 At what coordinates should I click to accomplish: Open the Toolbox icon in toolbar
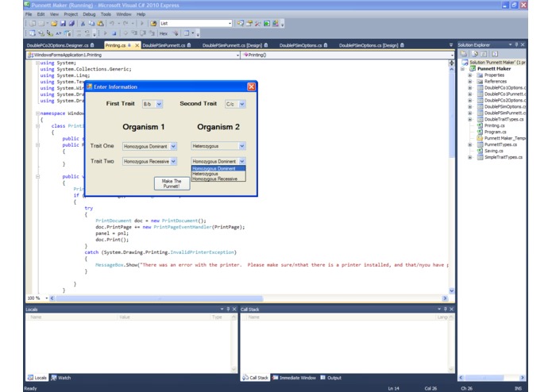[258, 24]
